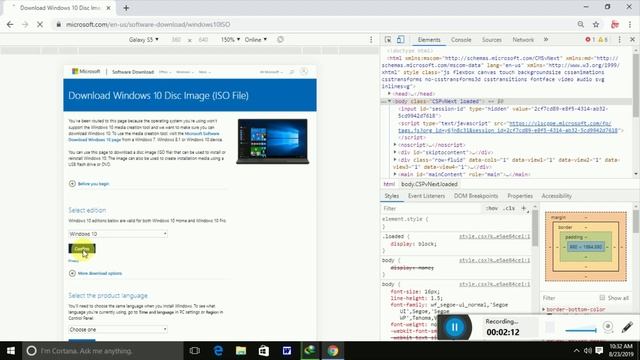Click the Windows 10 laptop image
Image resolution: width=640 pixels, height=360 pixels.
pyautogui.click(x=273, y=141)
